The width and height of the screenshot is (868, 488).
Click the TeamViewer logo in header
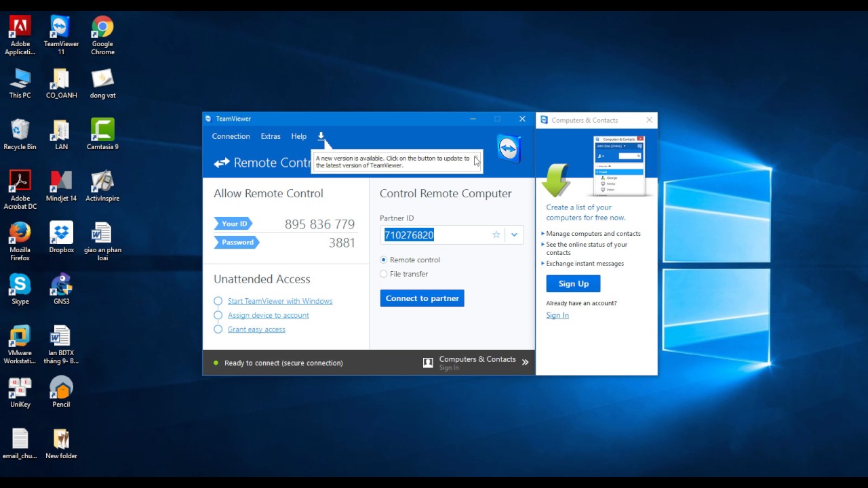coord(509,148)
